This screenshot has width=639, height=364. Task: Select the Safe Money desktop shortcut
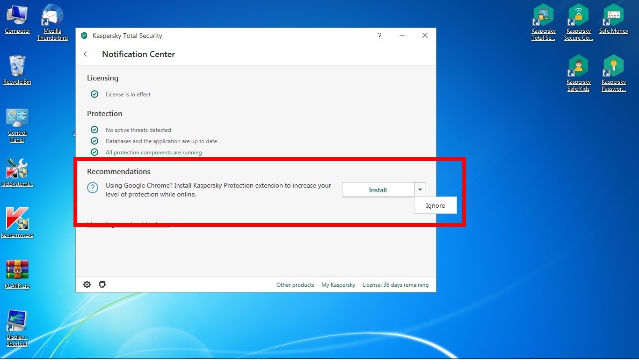[x=614, y=19]
